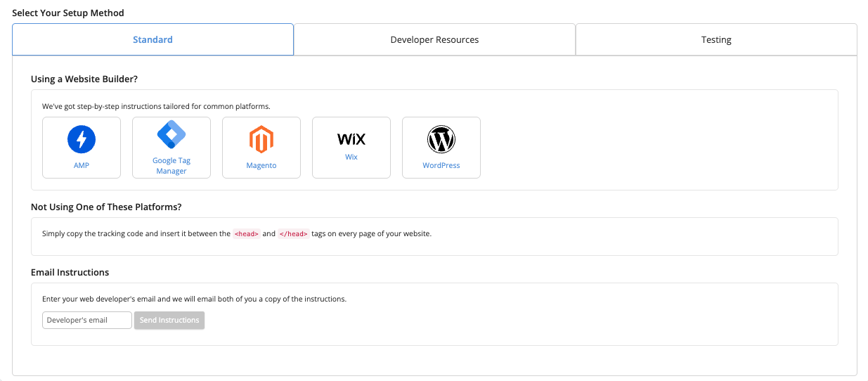Open the WordPress instructions link
The width and height of the screenshot is (868, 381).
[441, 166]
